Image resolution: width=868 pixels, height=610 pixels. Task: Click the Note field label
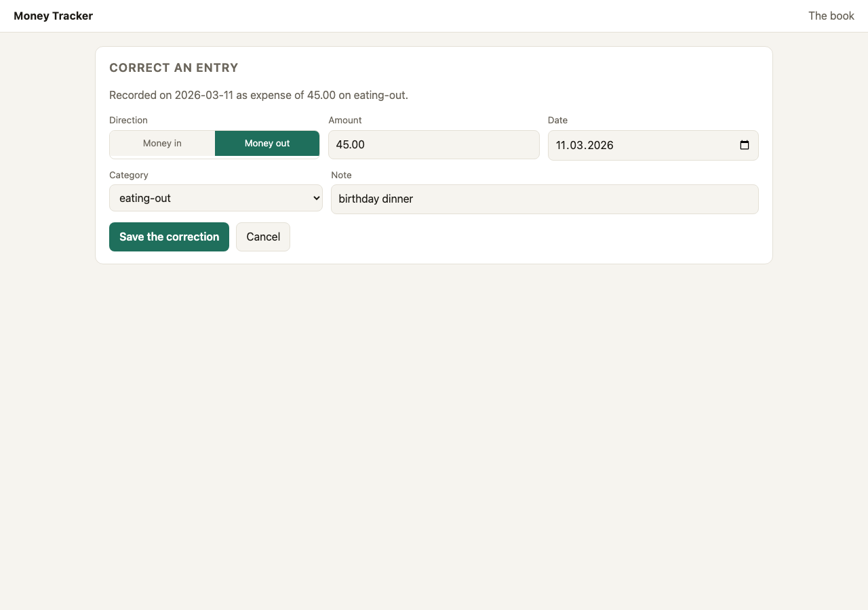tap(341, 175)
